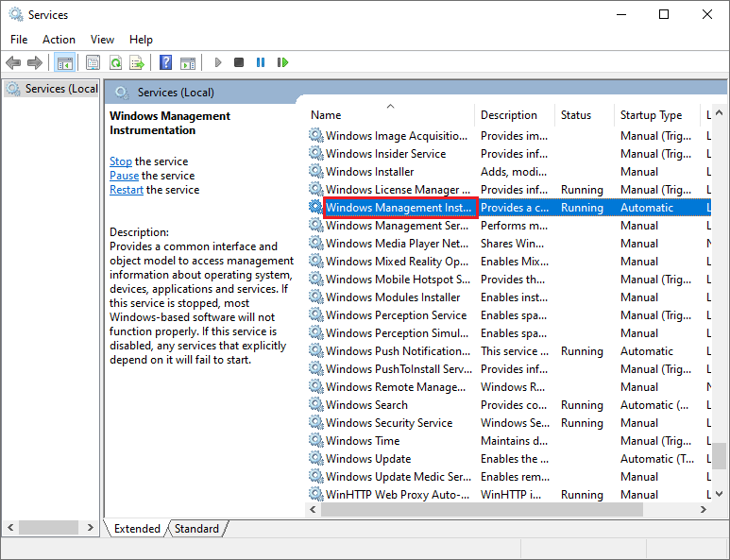The image size is (730, 560).
Task: Click gear icon of Windows Update row
Action: pyautogui.click(x=316, y=459)
